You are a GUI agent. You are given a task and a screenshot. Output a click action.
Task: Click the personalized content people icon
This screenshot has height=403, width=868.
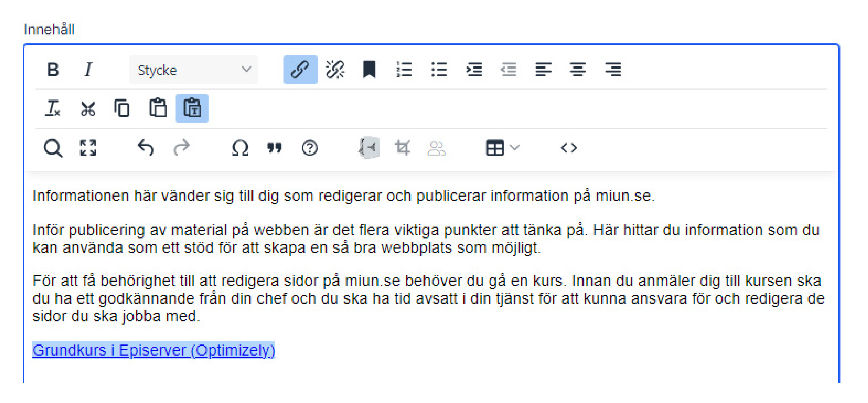[437, 148]
